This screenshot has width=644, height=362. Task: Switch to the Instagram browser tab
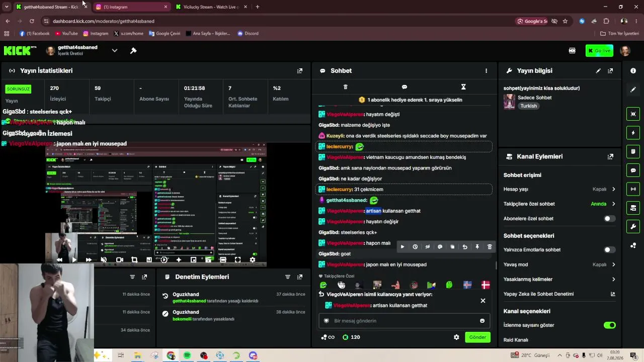(132, 7)
